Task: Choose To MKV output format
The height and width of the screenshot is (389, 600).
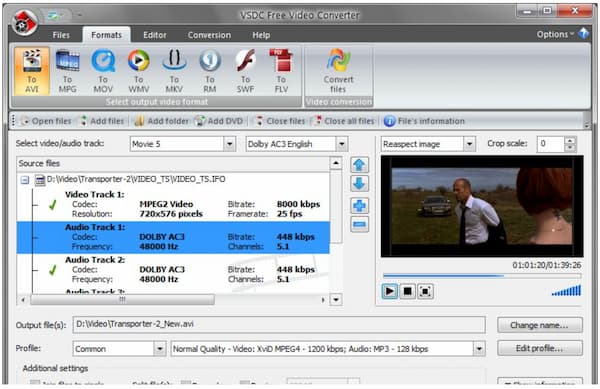Action: point(174,71)
